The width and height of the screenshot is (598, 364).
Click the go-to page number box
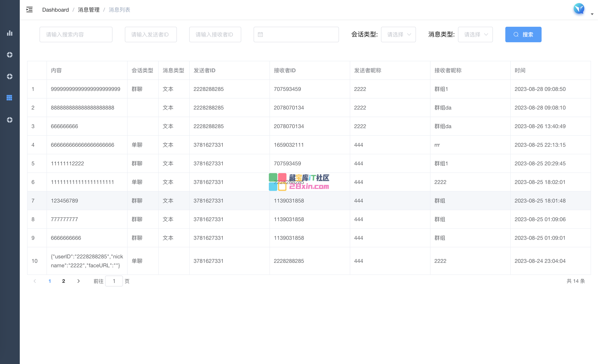coord(114,281)
